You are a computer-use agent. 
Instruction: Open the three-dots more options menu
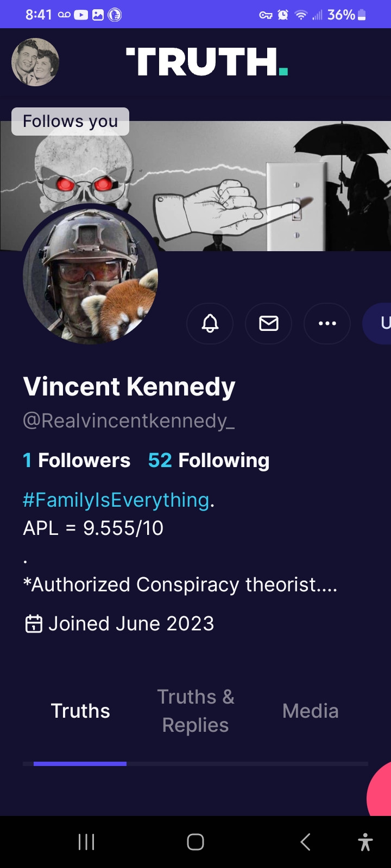click(x=327, y=323)
